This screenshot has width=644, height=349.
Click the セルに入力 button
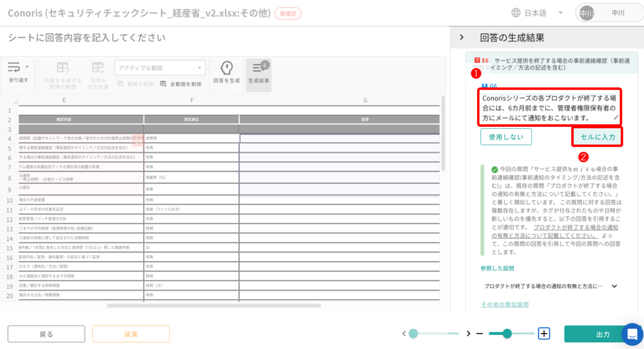[x=597, y=137]
